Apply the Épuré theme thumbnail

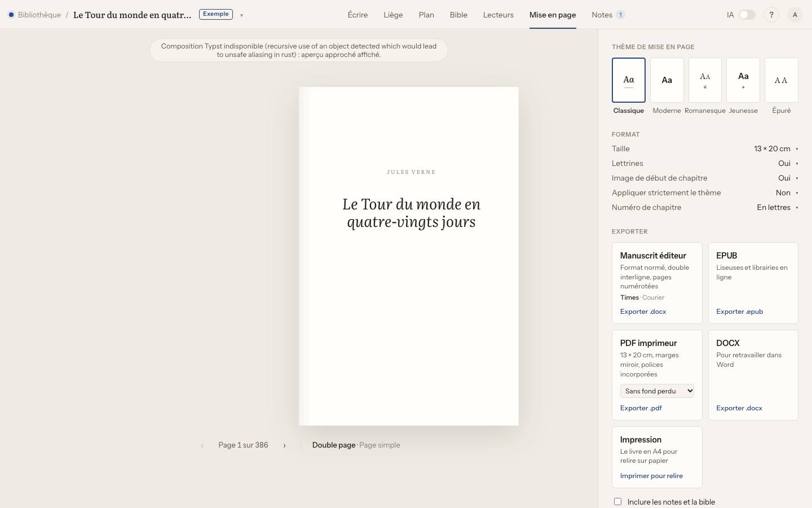click(781, 80)
